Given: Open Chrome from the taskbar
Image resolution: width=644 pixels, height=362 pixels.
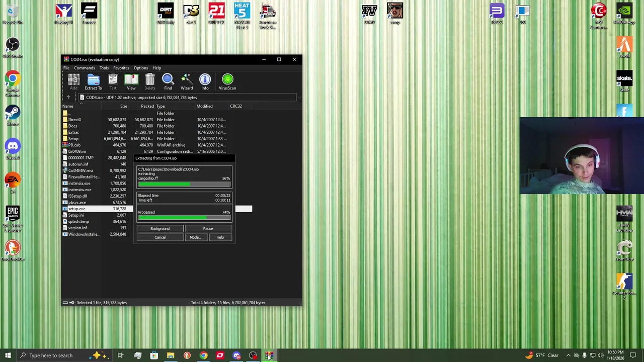Looking at the screenshot, I should [203, 355].
